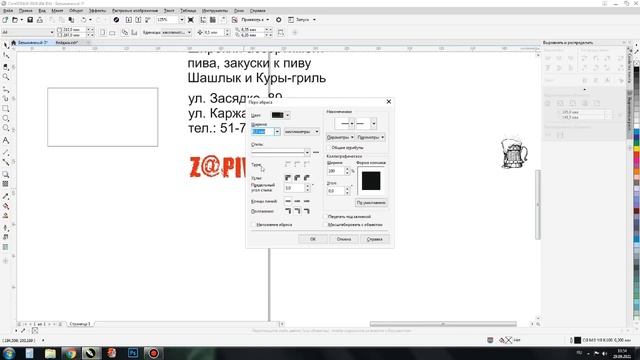Open the outline color dropdown arrow
The image size is (640, 360).
(x=287, y=115)
